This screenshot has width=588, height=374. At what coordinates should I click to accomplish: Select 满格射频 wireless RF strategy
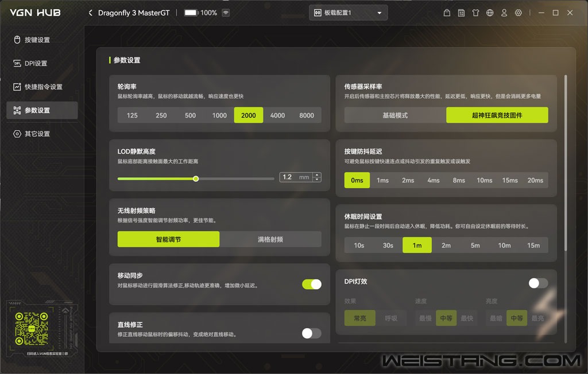pyautogui.click(x=270, y=239)
